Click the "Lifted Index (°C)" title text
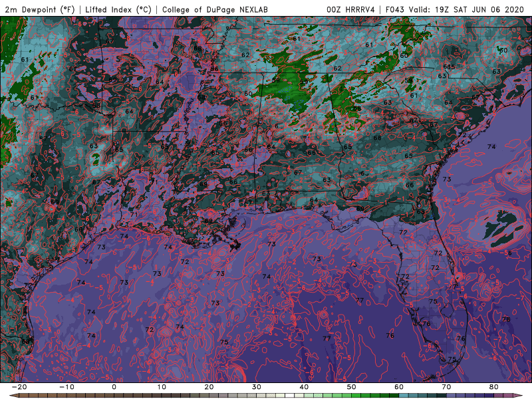 [118, 9]
